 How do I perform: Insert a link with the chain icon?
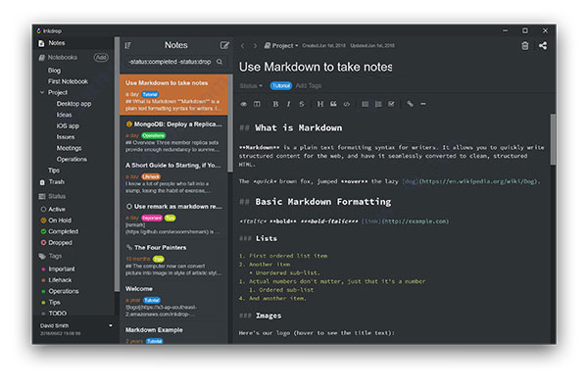(x=410, y=104)
